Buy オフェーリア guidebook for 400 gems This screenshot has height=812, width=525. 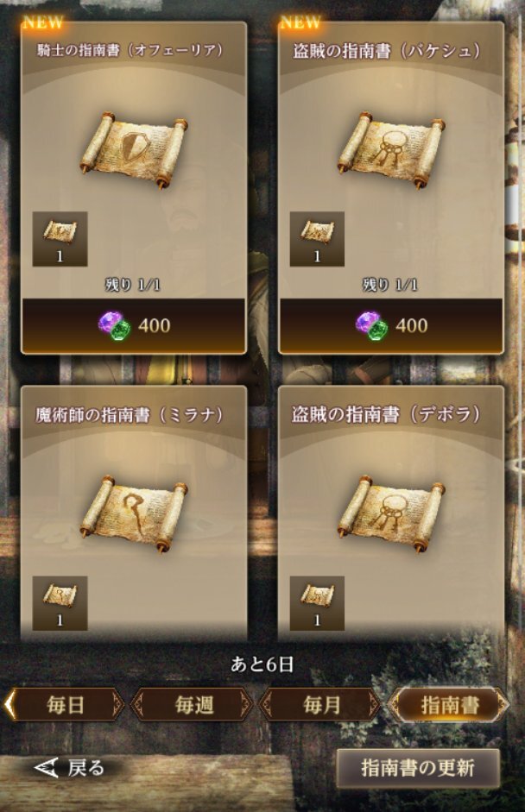click(133, 325)
